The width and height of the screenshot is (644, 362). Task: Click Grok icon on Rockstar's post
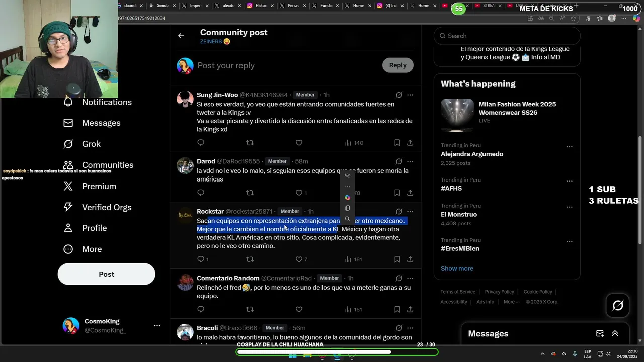(399, 211)
